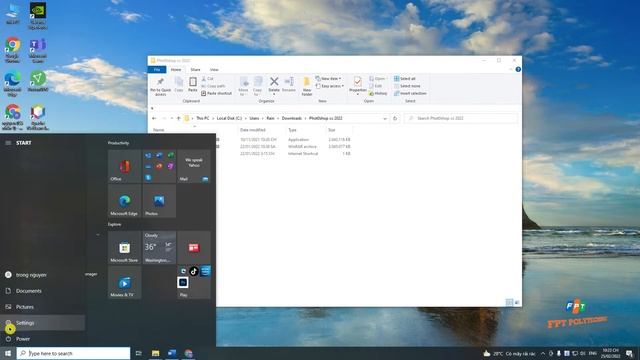Click Paste shortcut in the ribbon
The width and height of the screenshot is (640, 360).
tap(217, 93)
